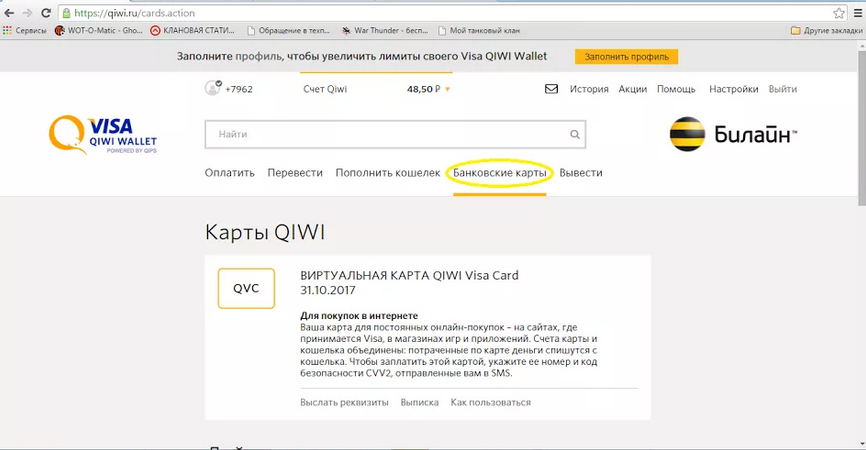Open the Сервисы apps bookmark
866x450 pixels.
(x=25, y=30)
